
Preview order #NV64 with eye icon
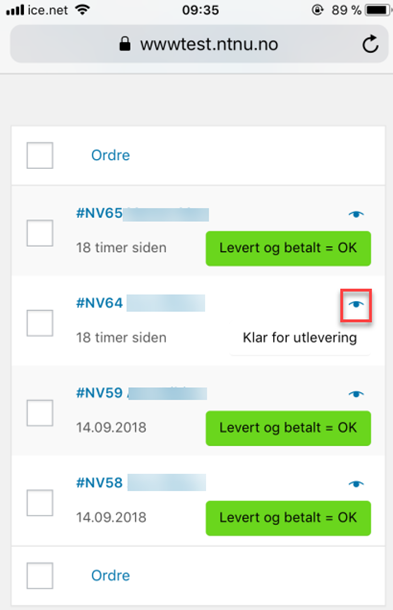click(356, 304)
